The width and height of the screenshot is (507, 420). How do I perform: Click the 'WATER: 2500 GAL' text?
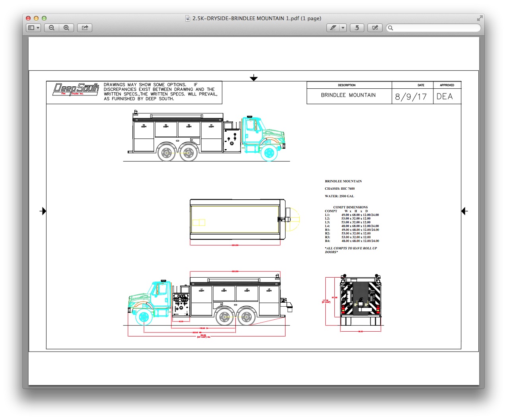click(x=339, y=196)
